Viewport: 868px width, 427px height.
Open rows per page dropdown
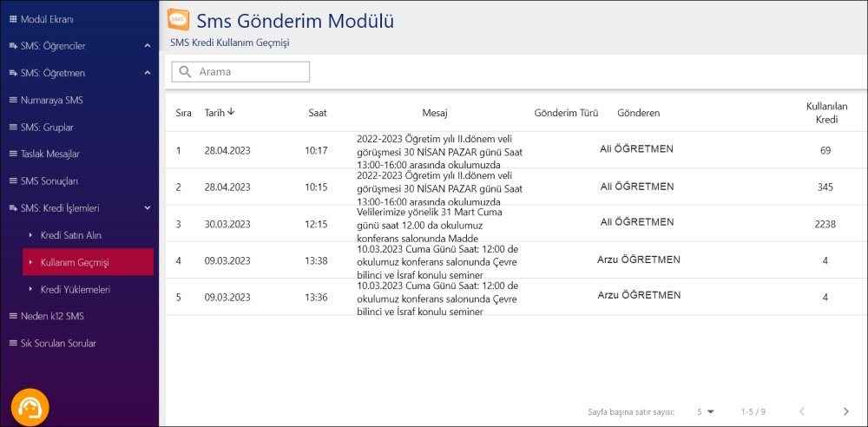tap(705, 411)
